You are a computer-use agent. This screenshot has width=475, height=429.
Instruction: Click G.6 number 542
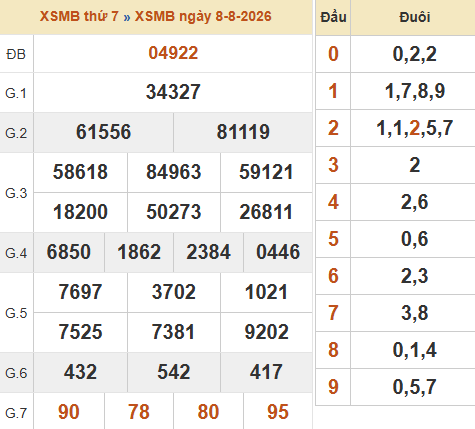(x=174, y=372)
